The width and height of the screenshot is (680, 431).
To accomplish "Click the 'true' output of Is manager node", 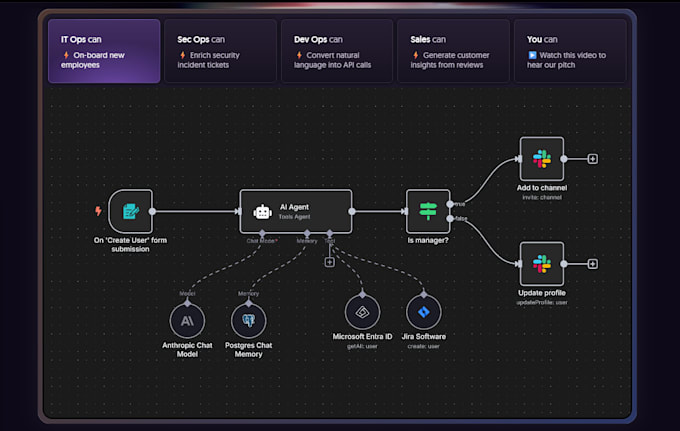I will tap(450, 204).
